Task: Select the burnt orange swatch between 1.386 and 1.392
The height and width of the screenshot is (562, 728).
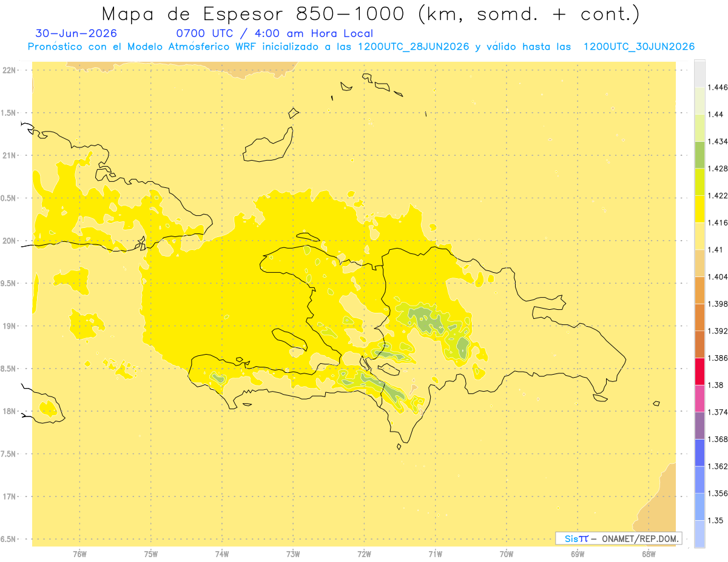Action: click(x=699, y=344)
